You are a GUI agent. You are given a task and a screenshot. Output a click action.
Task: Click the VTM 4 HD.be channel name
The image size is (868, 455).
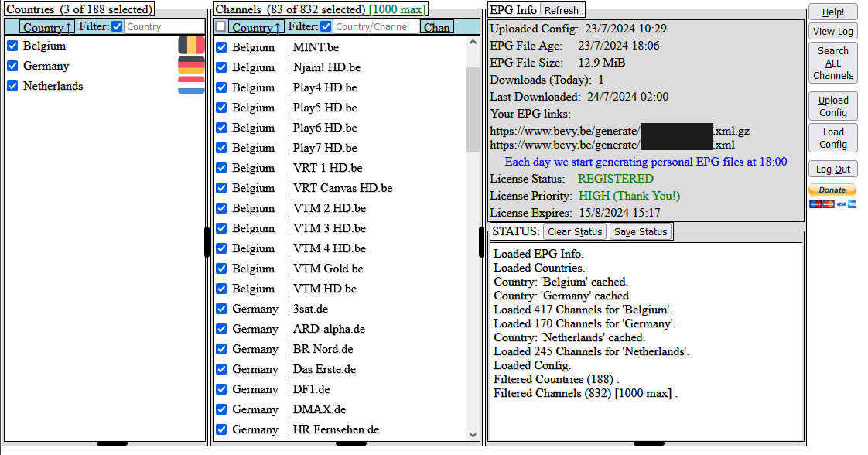330,248
